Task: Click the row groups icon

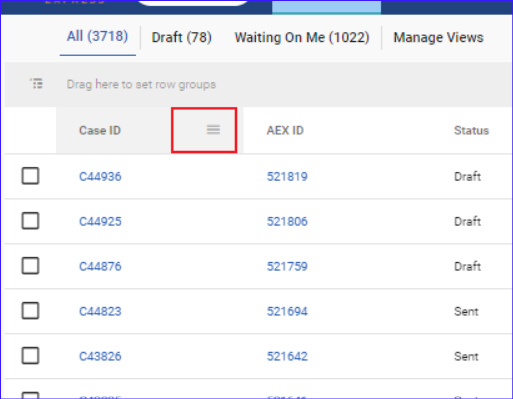Action: [x=36, y=84]
